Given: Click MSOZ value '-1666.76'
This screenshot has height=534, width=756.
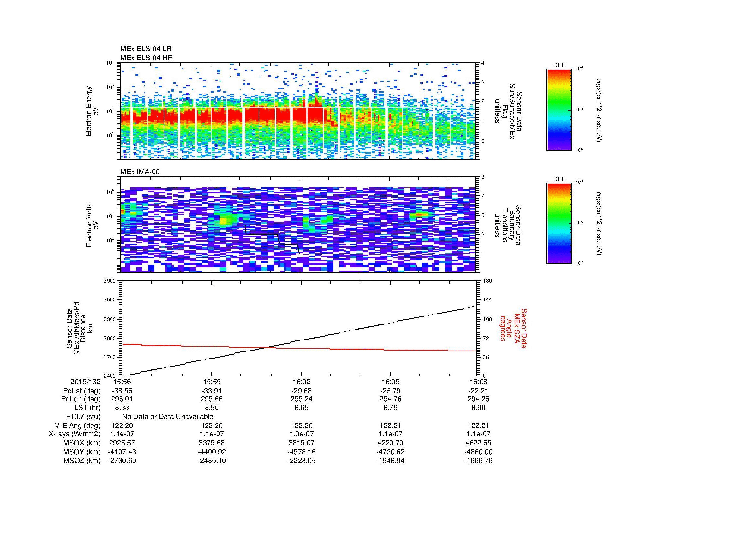Looking at the screenshot, I should tap(478, 461).
